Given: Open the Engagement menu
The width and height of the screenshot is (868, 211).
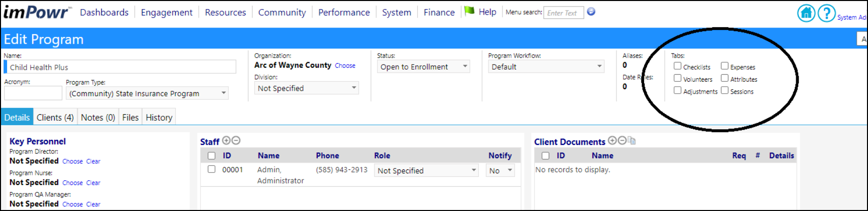Looking at the screenshot, I should pos(167,12).
